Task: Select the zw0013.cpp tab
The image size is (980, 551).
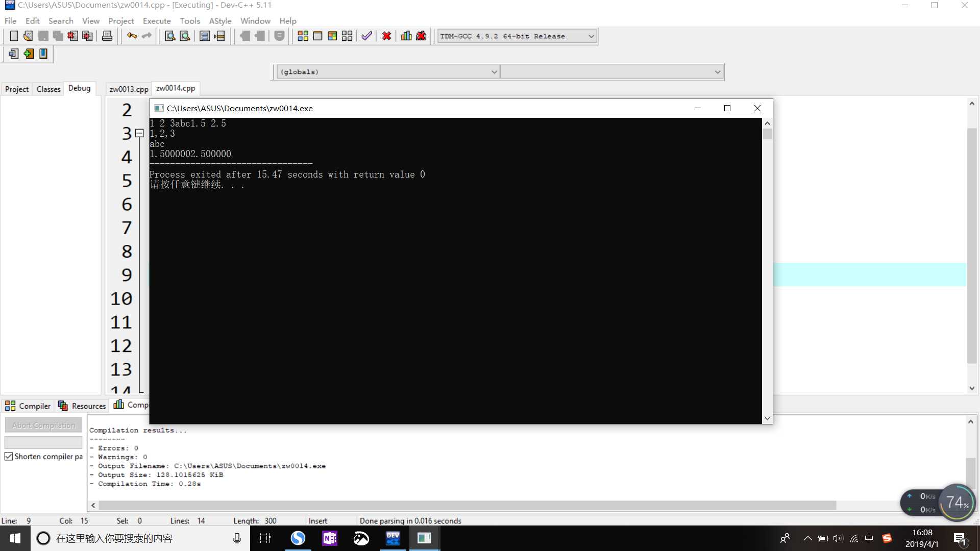Action: click(x=128, y=88)
